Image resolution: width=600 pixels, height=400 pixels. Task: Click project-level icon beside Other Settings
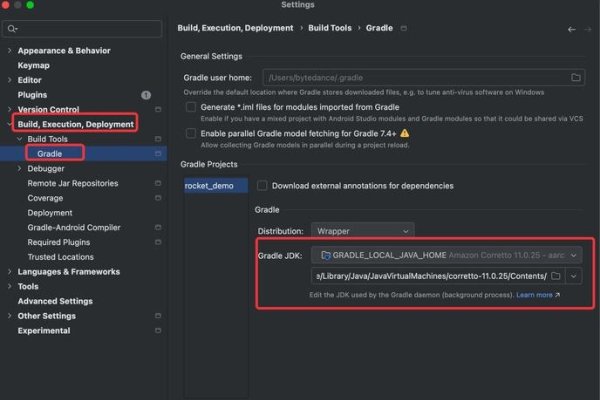(158, 316)
